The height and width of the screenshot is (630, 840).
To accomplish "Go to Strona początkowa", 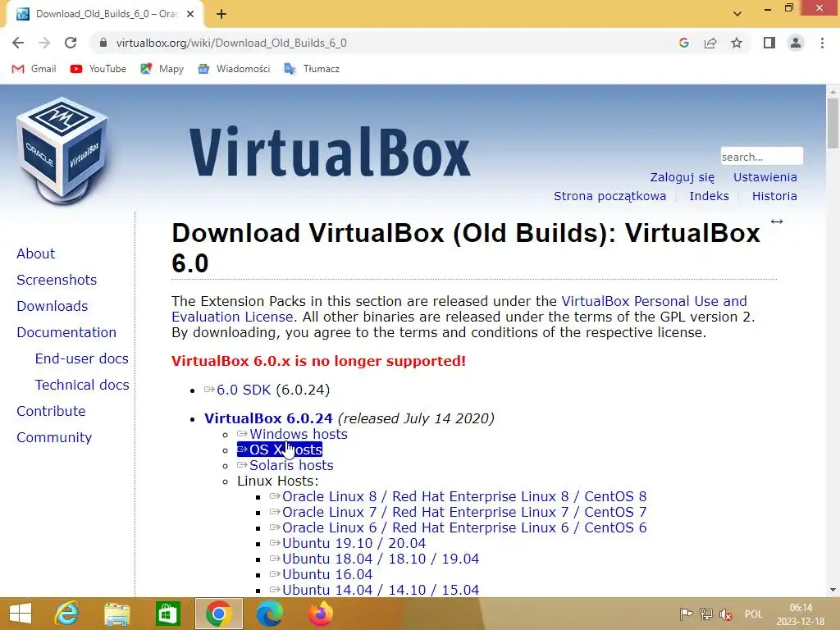I will (x=609, y=196).
